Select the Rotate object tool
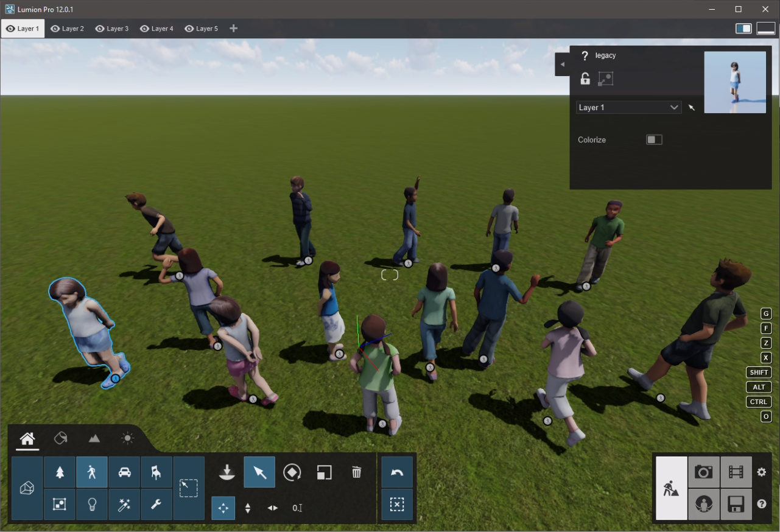780x532 pixels. (292, 472)
